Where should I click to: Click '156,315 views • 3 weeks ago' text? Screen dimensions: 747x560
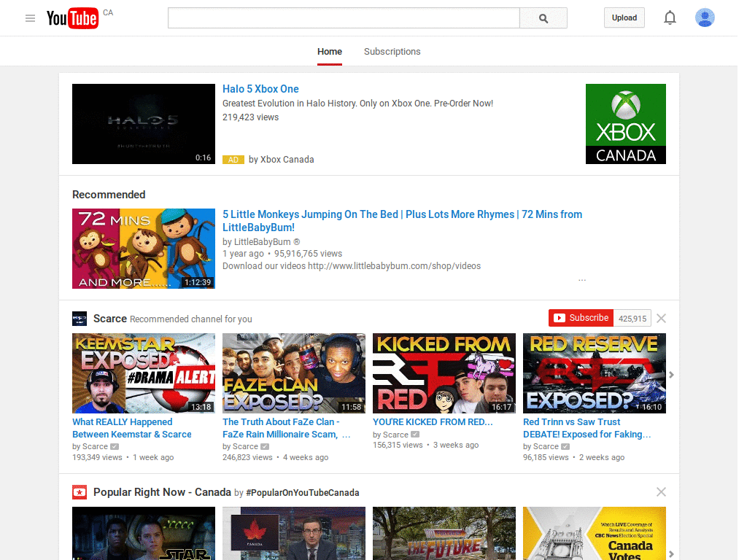coord(425,446)
